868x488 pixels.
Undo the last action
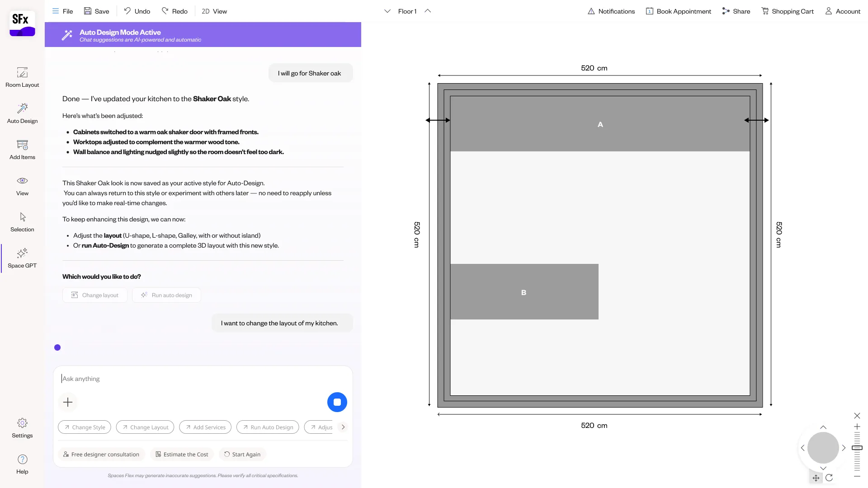137,11
